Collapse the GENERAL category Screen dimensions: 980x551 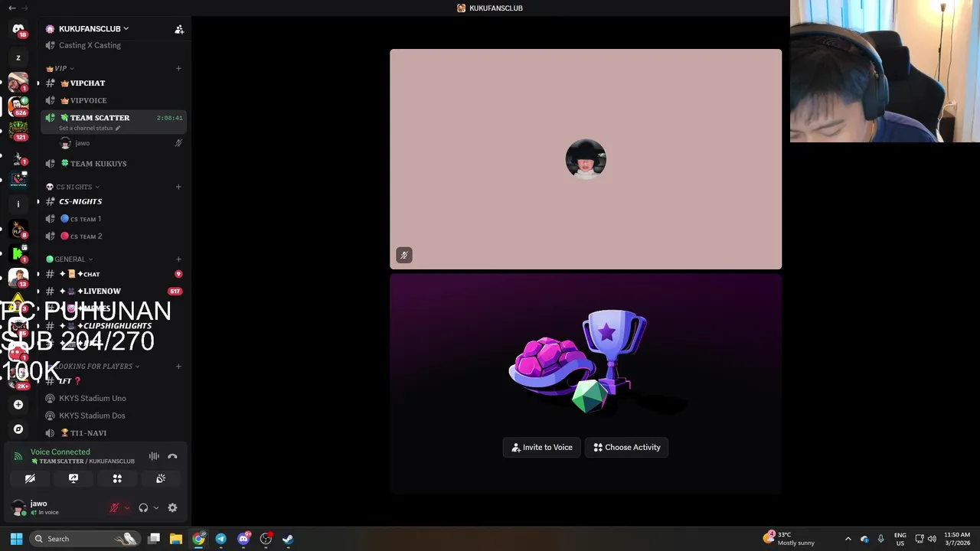[69, 259]
